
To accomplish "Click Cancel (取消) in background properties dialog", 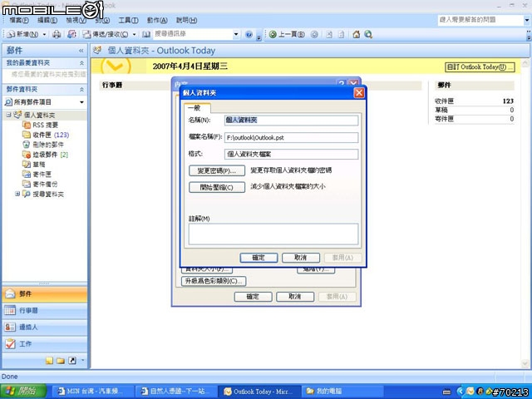I will (295, 297).
